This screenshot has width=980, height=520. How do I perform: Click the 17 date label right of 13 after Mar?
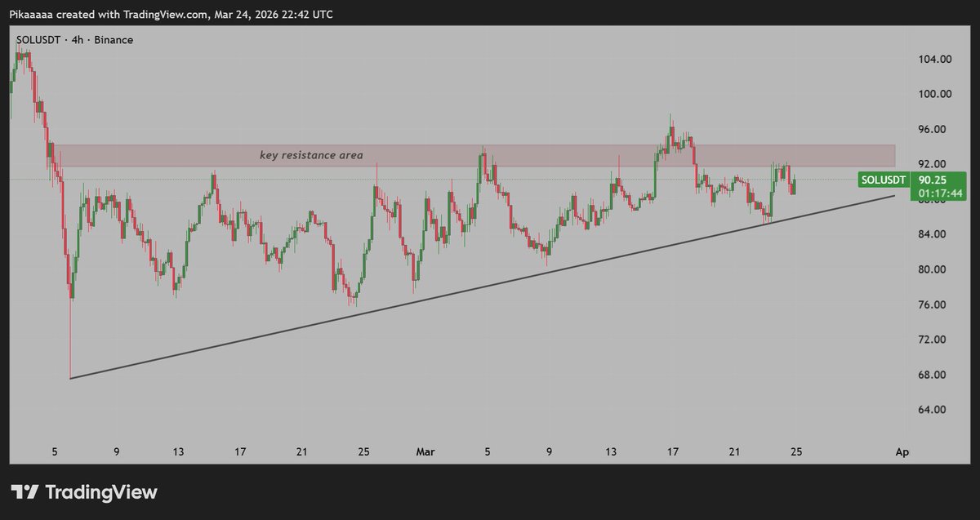click(673, 451)
